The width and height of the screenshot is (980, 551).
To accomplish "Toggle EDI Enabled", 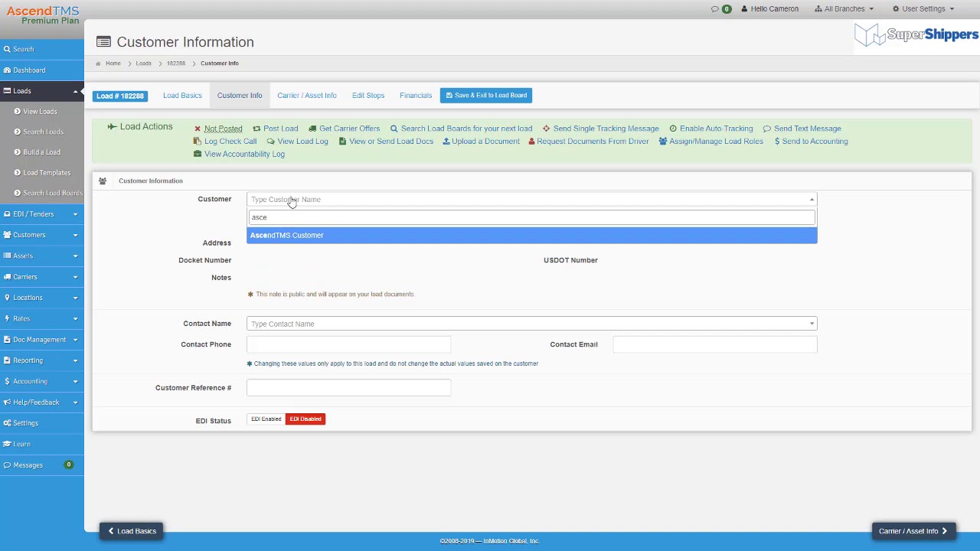I will [266, 419].
